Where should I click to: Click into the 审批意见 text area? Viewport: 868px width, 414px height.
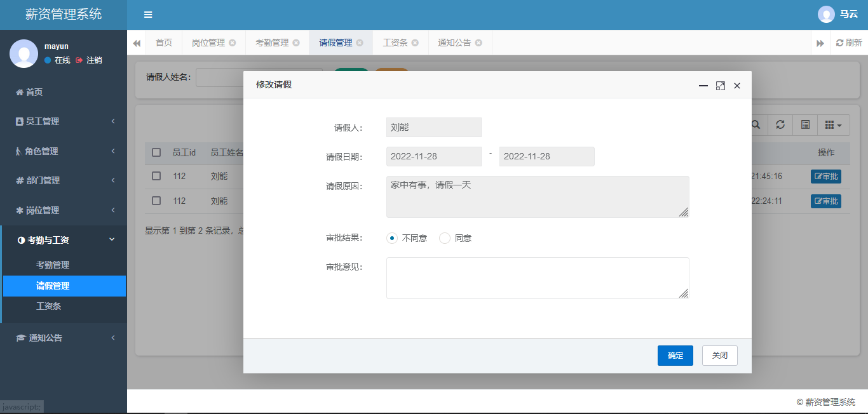click(537, 277)
